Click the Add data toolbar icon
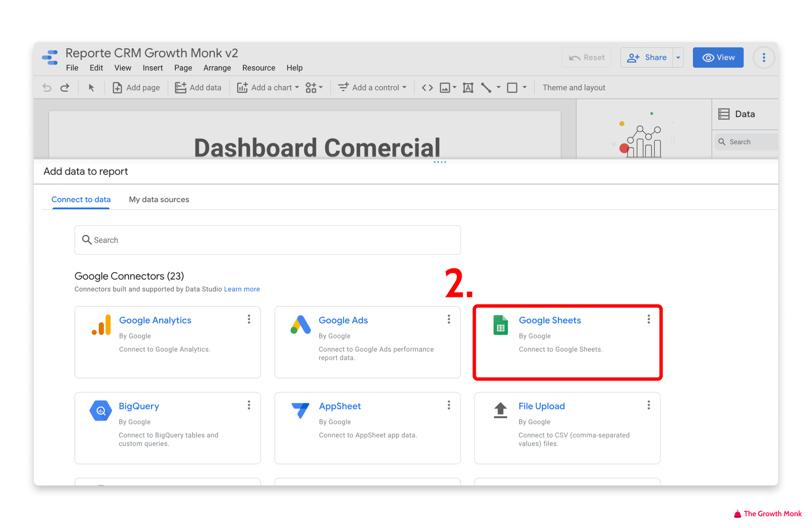This screenshot has height=528, width=812. point(198,88)
